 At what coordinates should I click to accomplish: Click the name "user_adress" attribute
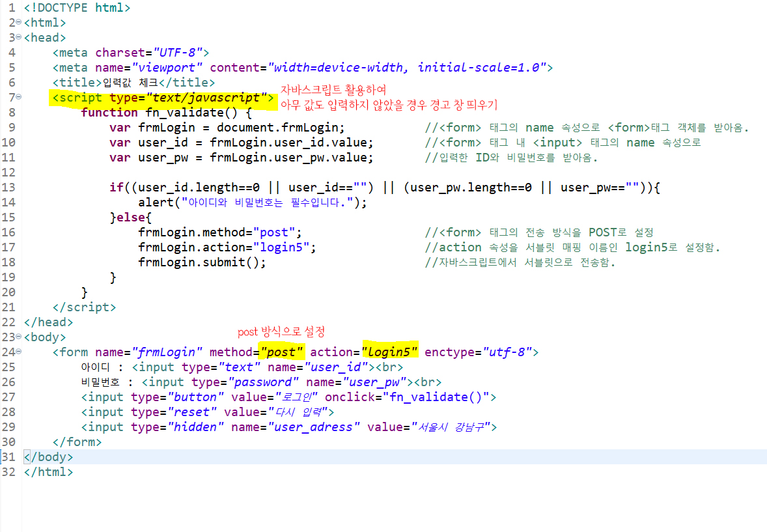296,427
